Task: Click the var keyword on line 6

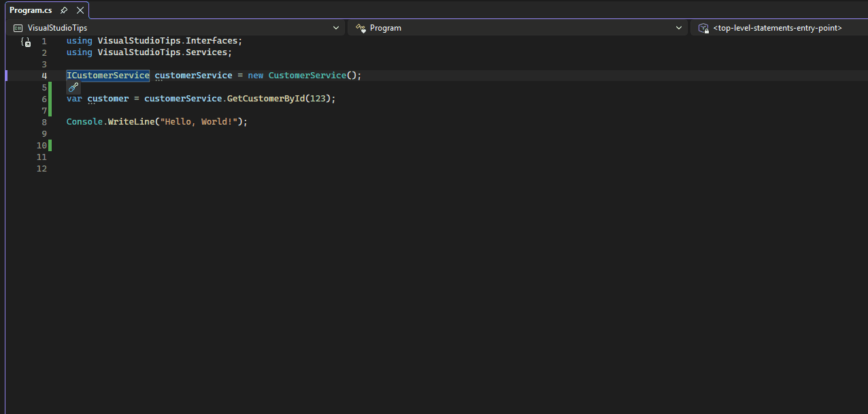Action: tap(74, 99)
